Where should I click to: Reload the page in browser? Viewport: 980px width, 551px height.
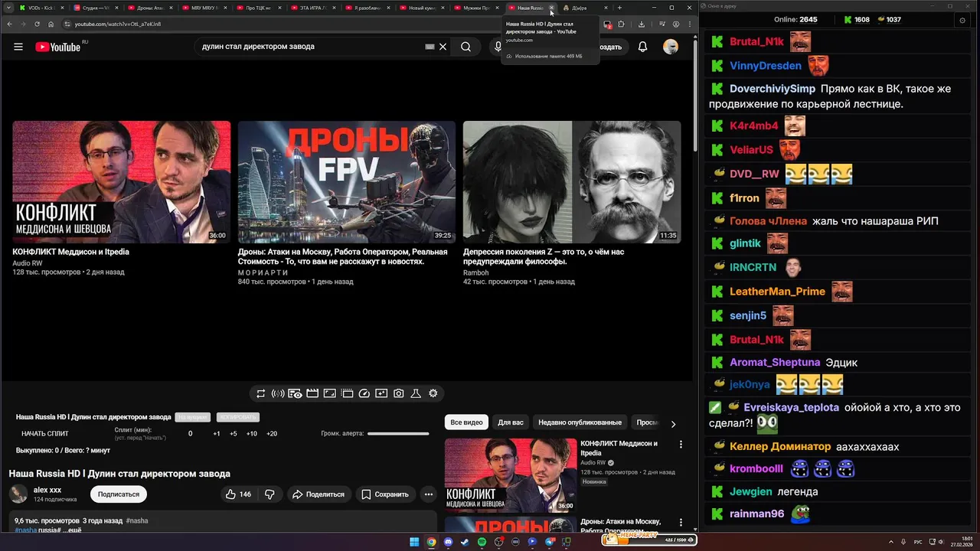(x=38, y=24)
